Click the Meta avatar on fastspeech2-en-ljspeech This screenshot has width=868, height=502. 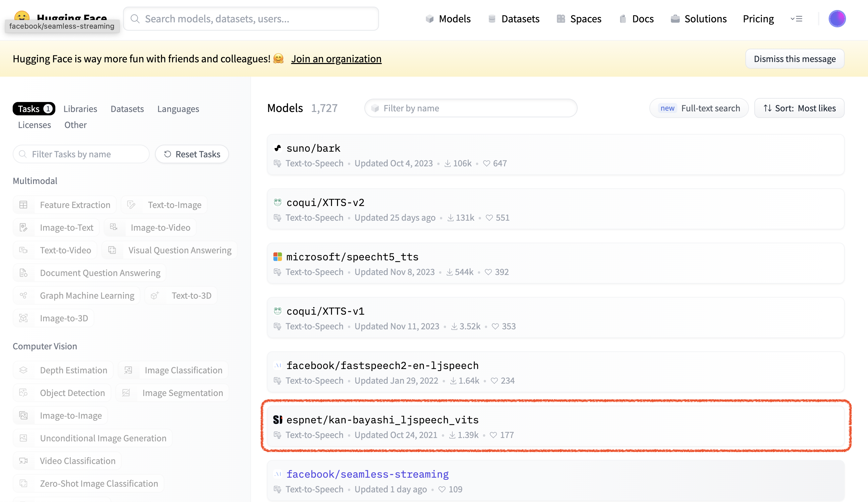coord(278,366)
